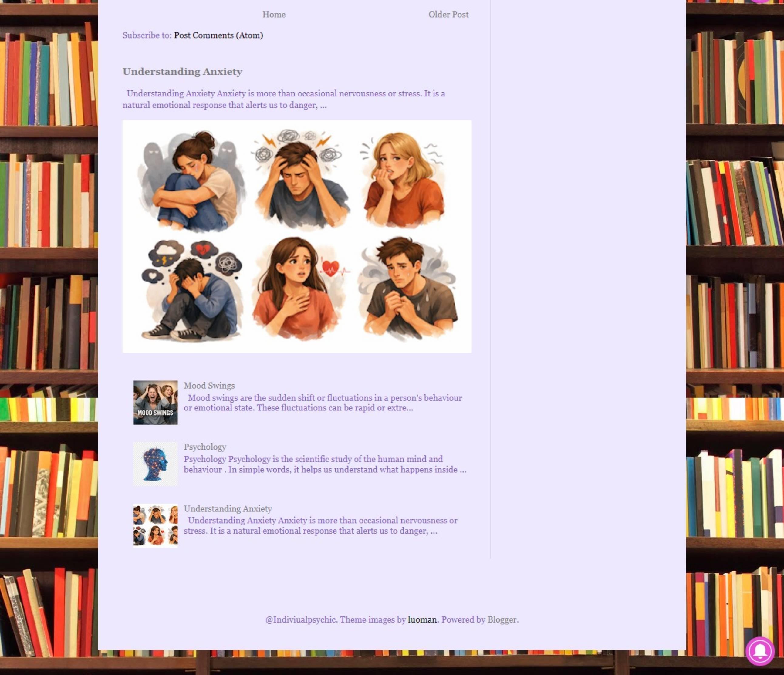Click the 'Subscribe to:' label

[x=147, y=35]
